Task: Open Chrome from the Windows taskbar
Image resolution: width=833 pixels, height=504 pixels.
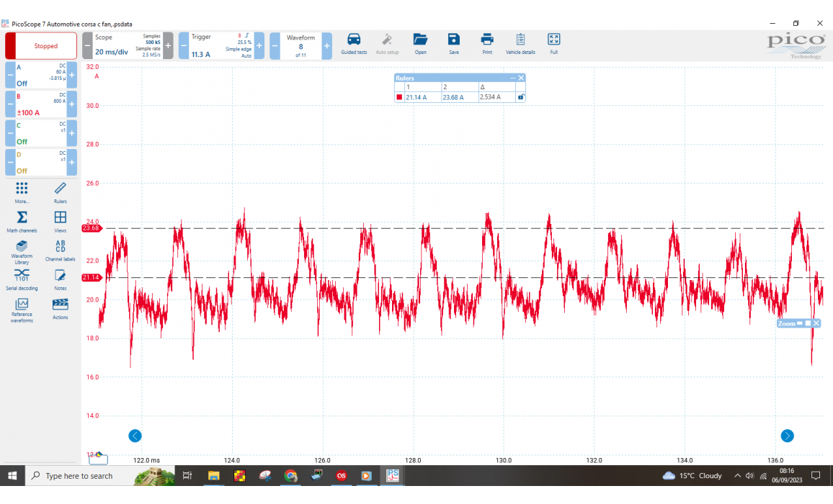Action: point(290,476)
